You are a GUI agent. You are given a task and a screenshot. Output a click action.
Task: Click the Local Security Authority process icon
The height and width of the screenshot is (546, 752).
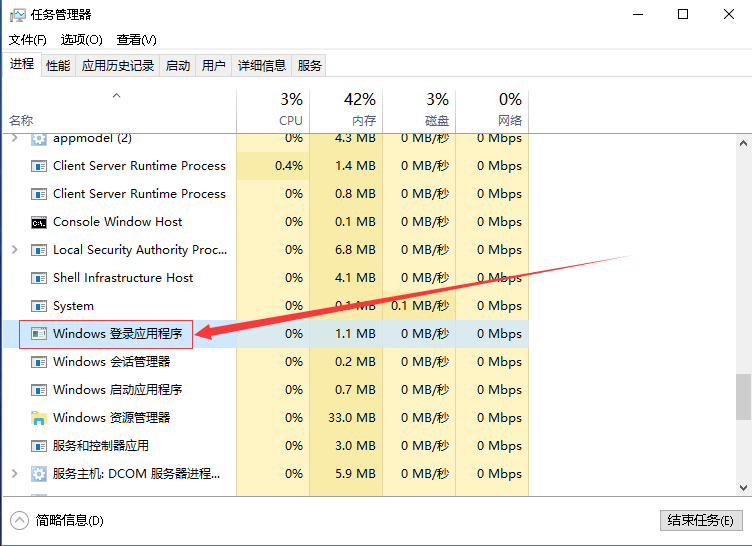pos(39,250)
